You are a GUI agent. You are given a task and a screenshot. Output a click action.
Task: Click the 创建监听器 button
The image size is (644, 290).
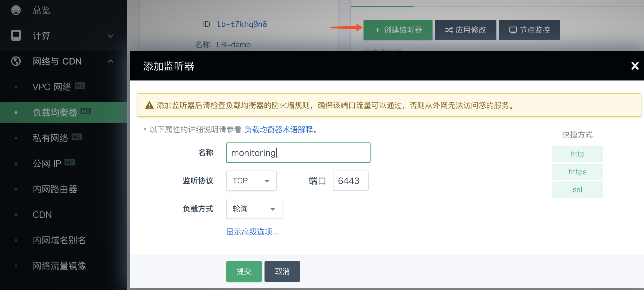[398, 30]
